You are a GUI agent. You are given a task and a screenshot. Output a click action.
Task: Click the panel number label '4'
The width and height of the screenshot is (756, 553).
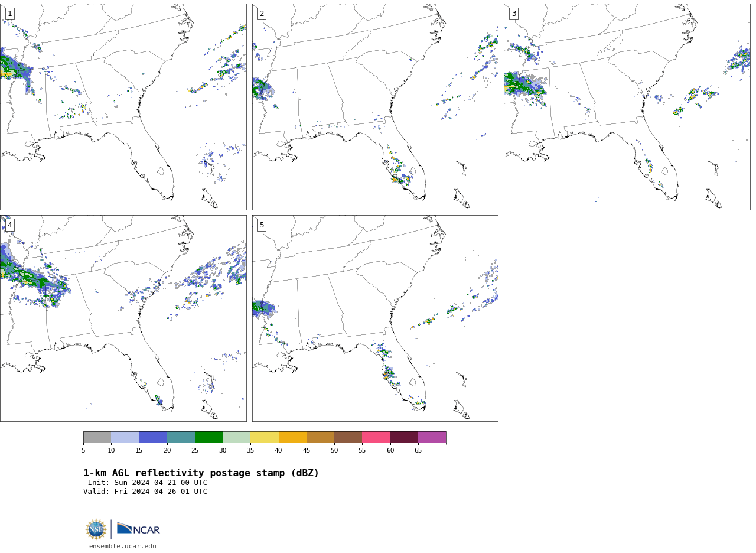(x=9, y=225)
